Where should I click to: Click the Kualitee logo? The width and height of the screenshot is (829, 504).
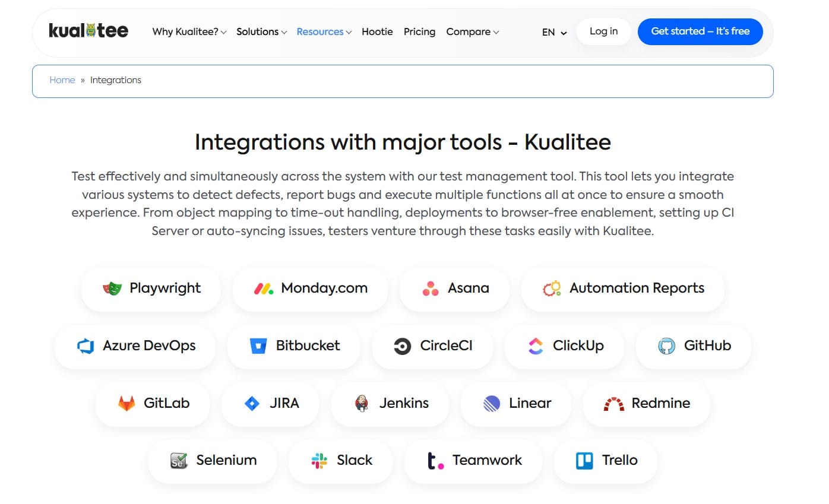tap(88, 30)
